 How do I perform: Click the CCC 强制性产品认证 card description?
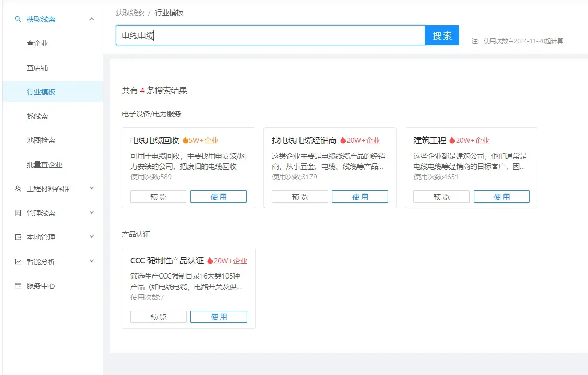click(186, 281)
